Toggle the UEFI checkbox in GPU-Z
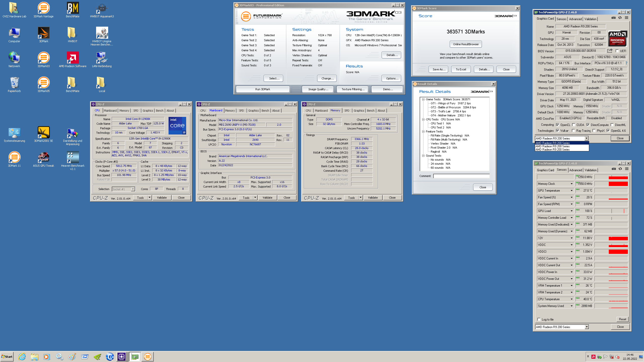The image size is (644, 362). [x=617, y=51]
